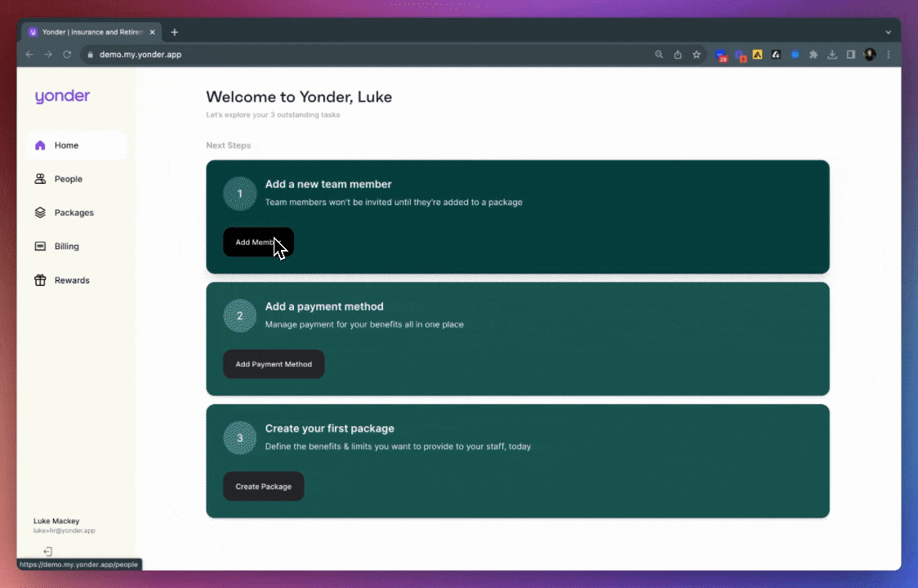This screenshot has width=918, height=588.
Task: Click the yonder logo
Action: (x=62, y=96)
